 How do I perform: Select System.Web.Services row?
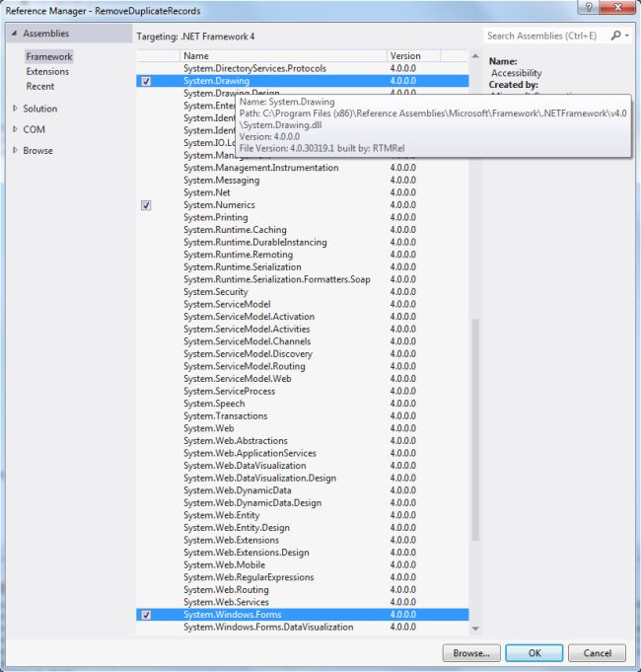[x=303, y=603]
